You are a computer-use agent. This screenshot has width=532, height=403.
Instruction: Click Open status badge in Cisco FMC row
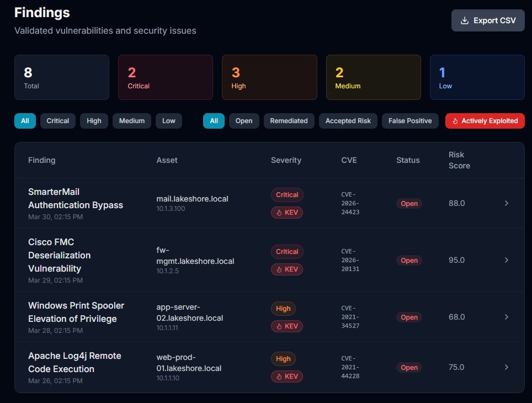tap(409, 261)
